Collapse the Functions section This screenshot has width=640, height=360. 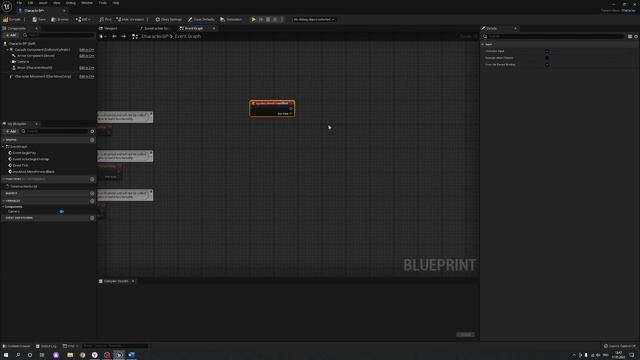click(4, 179)
